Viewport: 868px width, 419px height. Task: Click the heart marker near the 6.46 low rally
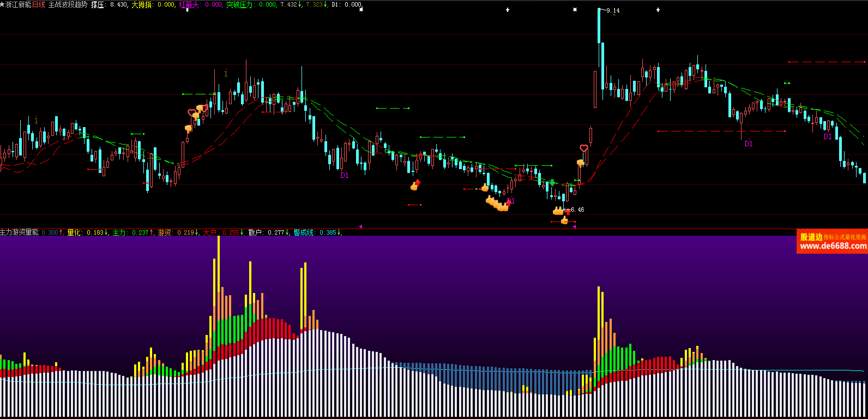[583, 148]
